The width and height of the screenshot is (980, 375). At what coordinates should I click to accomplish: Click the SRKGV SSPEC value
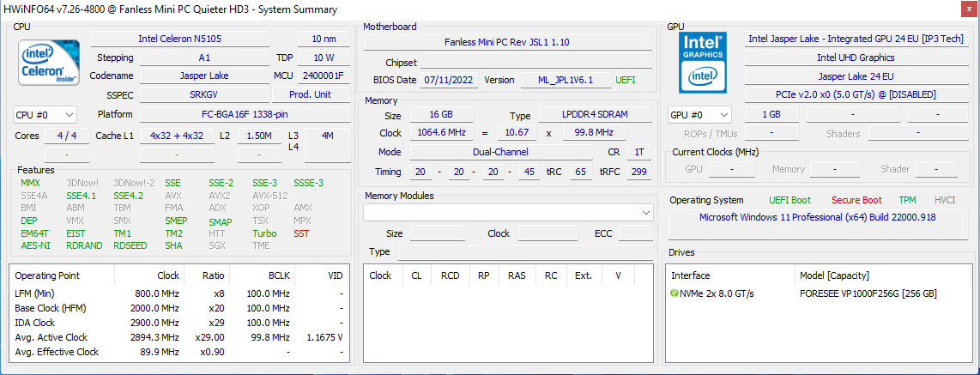204,95
